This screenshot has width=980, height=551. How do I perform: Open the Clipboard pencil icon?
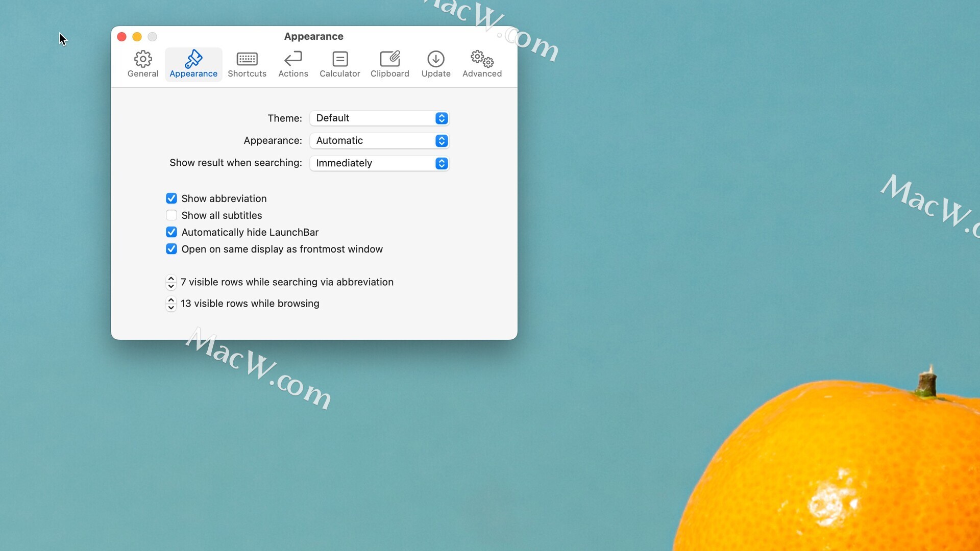pos(390,59)
